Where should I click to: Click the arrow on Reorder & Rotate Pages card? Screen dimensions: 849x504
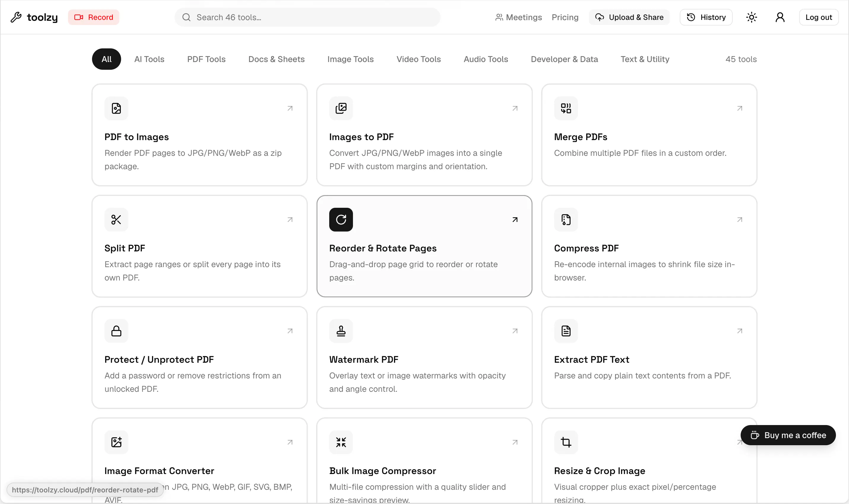[x=515, y=220]
